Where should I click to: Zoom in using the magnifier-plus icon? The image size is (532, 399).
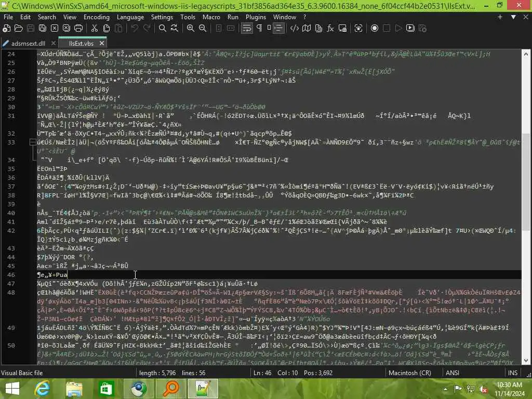pos(191,29)
